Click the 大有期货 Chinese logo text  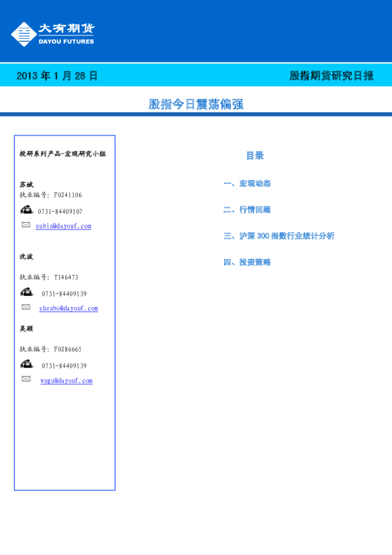(67, 28)
